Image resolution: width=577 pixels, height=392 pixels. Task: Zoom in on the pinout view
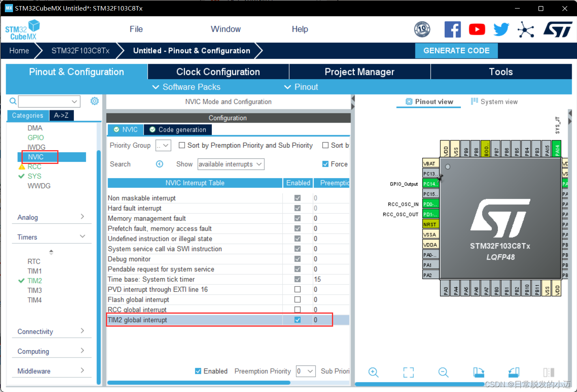tap(373, 373)
